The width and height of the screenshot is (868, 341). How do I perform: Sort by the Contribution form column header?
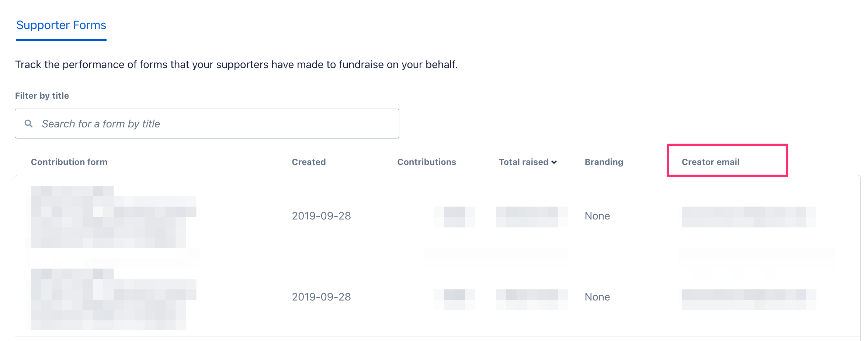(69, 162)
